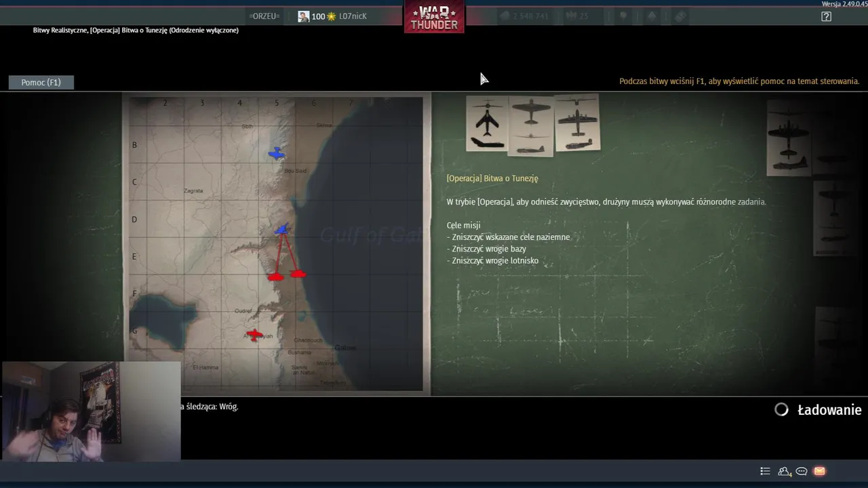
Task: Click map row label B
Action: pyautogui.click(x=134, y=145)
